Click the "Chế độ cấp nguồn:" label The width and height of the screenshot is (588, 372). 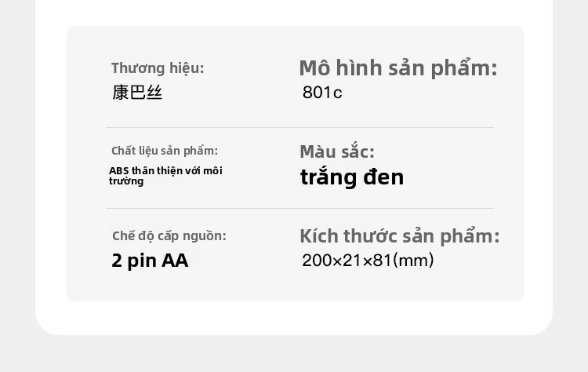click(x=169, y=235)
